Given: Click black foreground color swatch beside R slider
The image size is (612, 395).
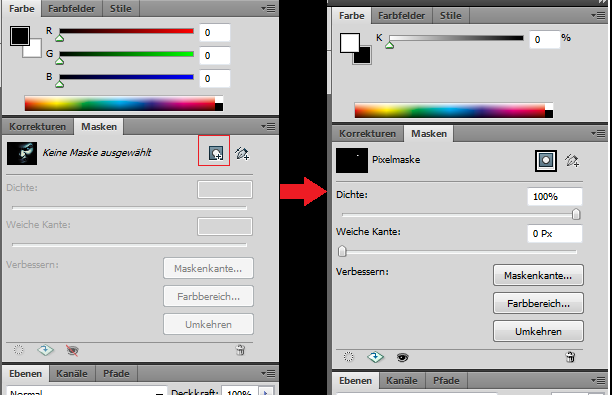Looking at the screenshot, I should coord(20,36).
